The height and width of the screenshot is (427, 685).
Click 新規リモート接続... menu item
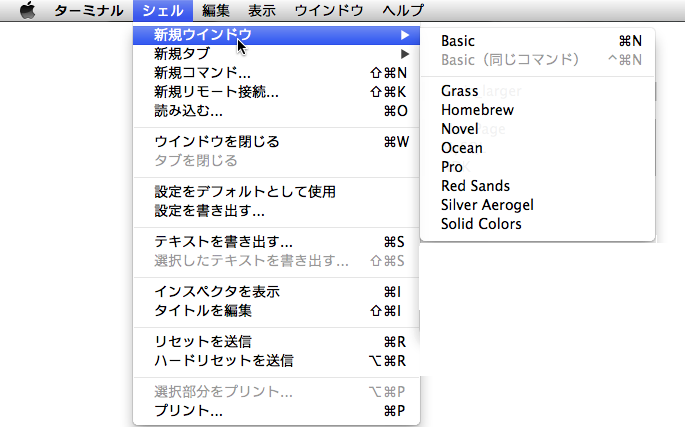(277, 92)
